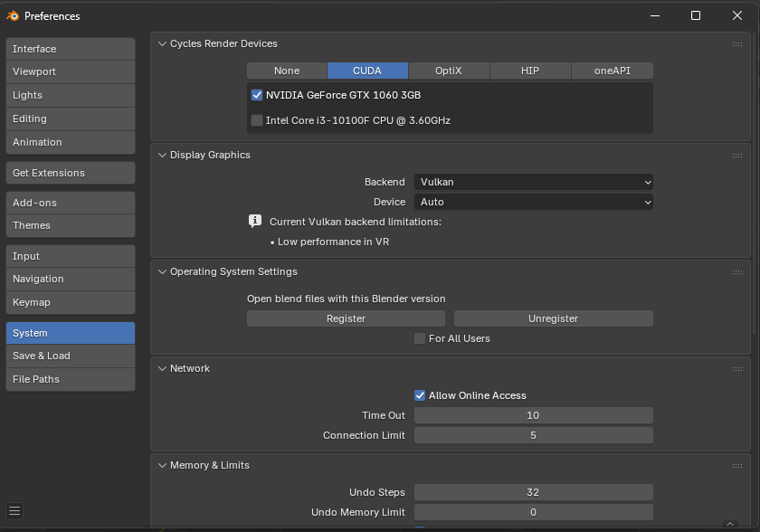The image size is (760, 532).
Task: Select the System tab
Action: coord(71,333)
